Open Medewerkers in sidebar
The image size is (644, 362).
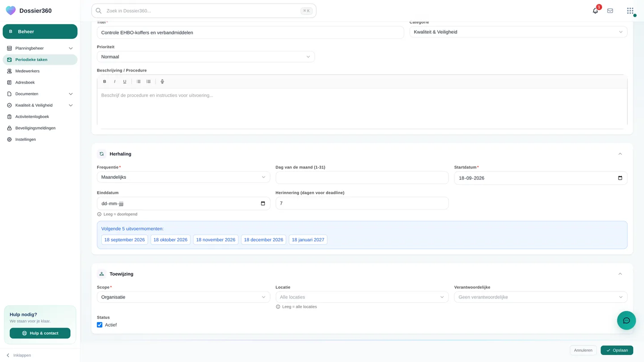coord(40,71)
